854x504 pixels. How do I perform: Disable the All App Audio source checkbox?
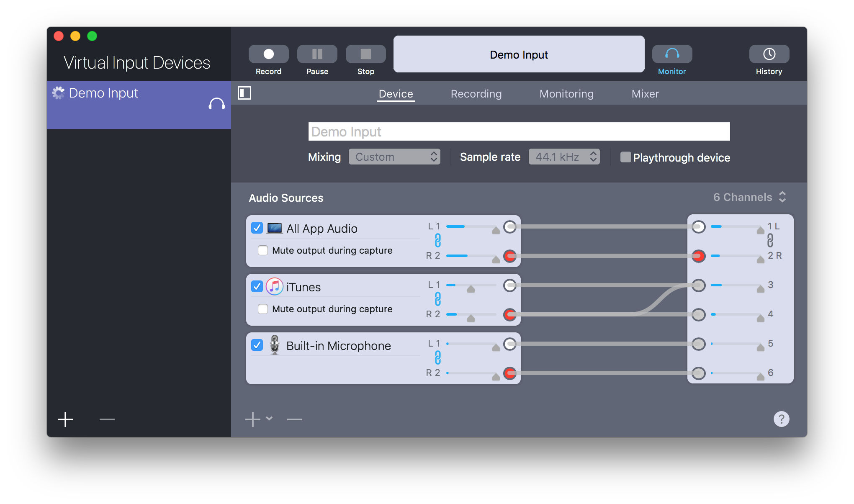pos(257,228)
